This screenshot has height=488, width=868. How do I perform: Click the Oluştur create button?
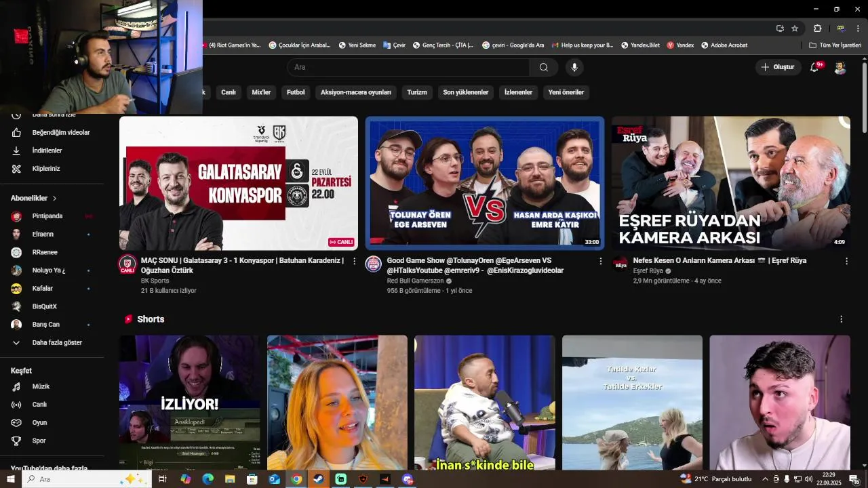pyautogui.click(x=777, y=67)
